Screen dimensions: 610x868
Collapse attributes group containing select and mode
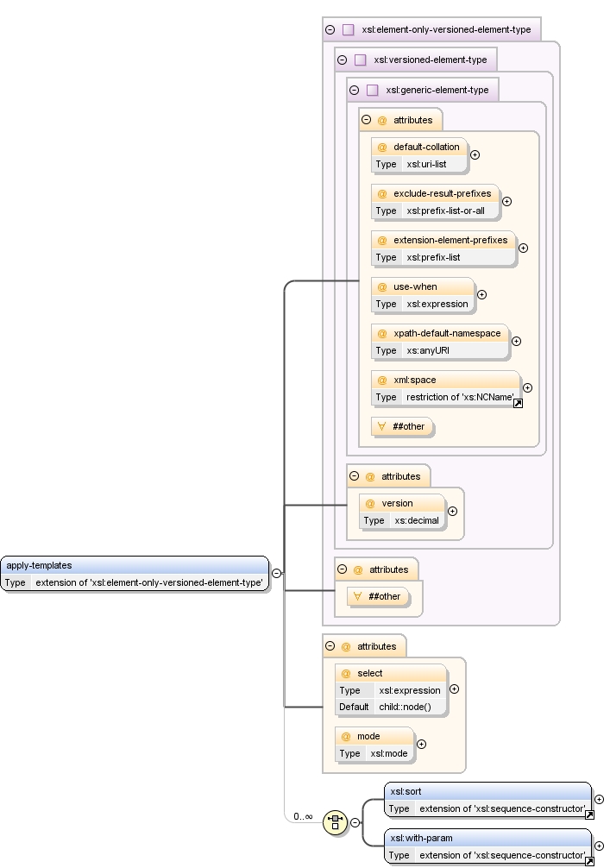coord(330,646)
